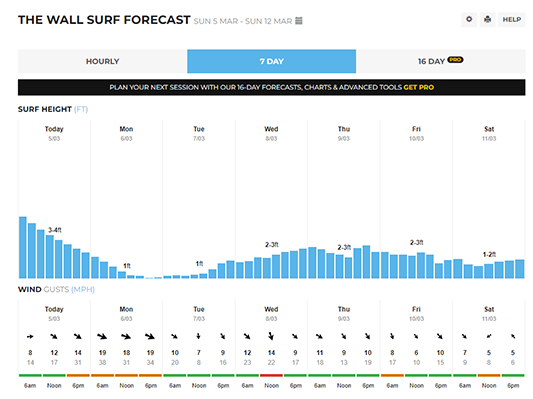Click Today's tallest surf height bar

coord(23,247)
